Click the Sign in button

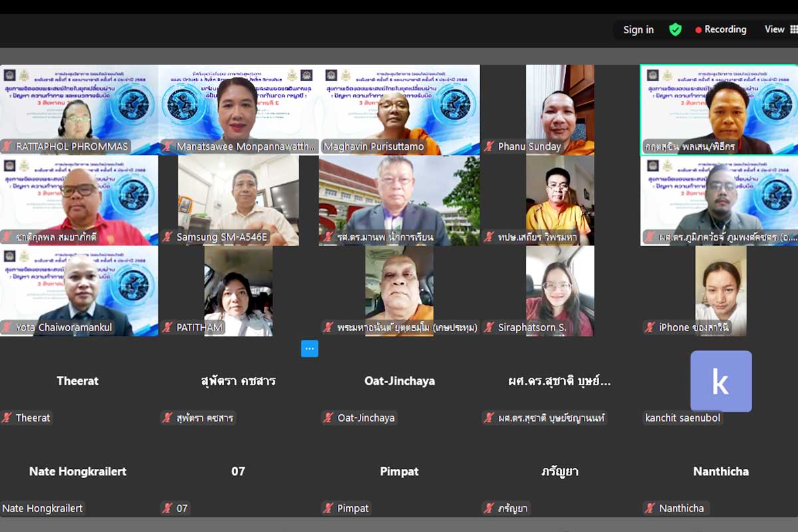pos(638,29)
